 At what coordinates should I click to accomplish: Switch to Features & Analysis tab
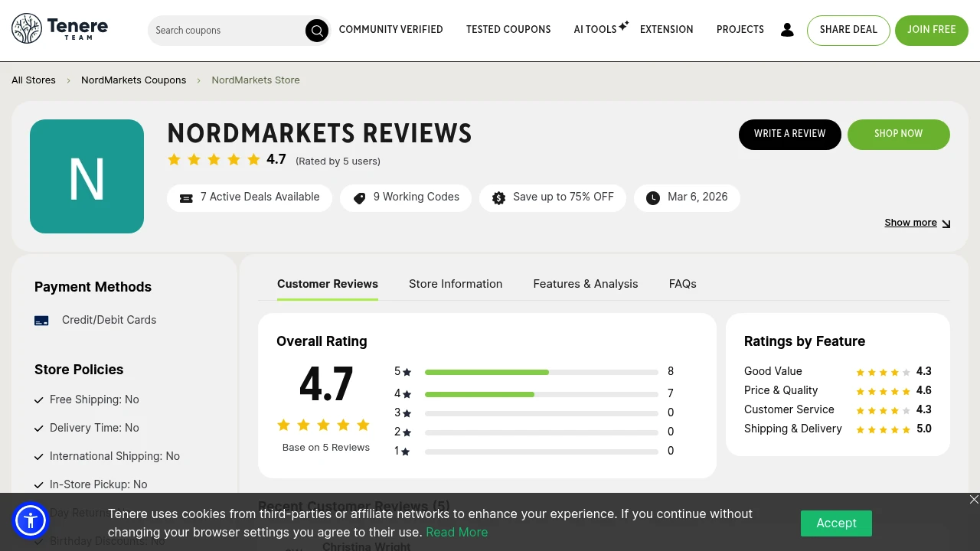[586, 284]
